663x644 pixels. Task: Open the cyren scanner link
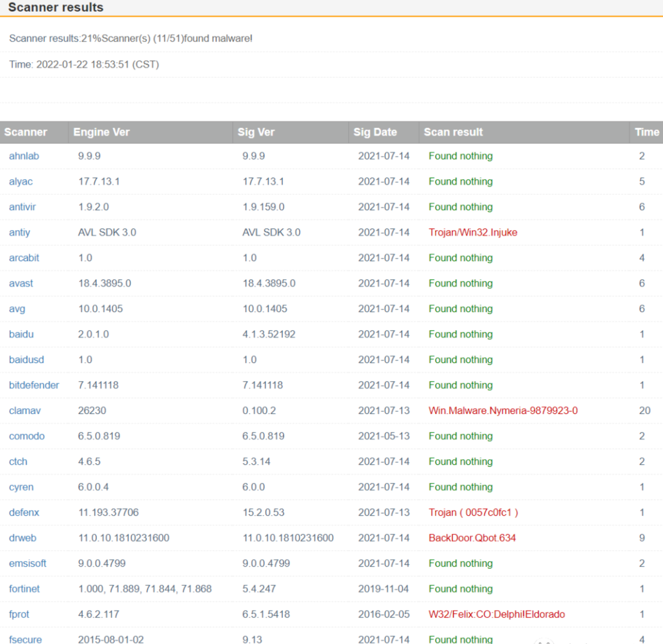click(x=21, y=487)
